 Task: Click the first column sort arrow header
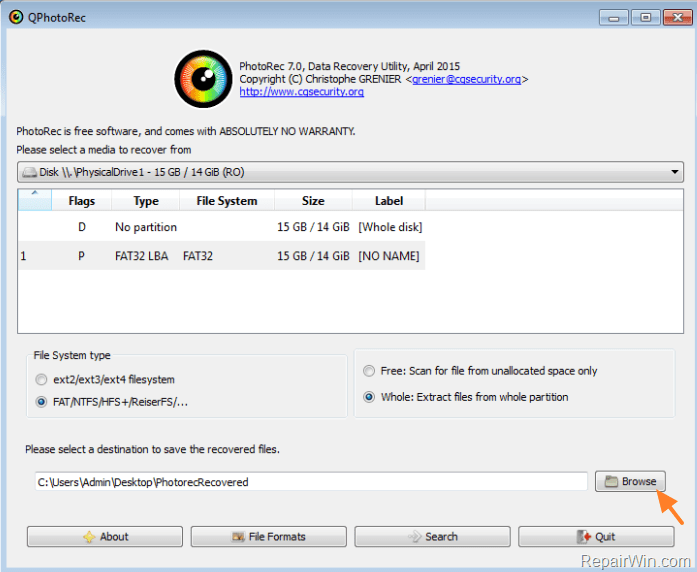pos(35,200)
